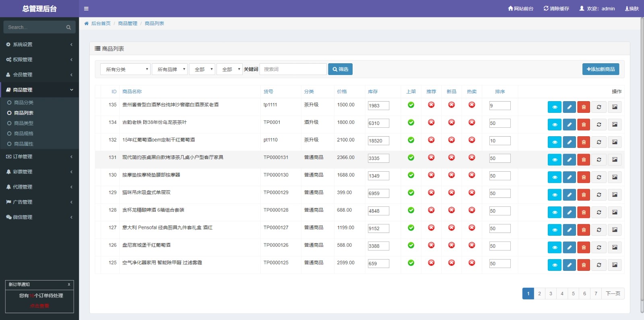Toggle 热卖 status for product 131
The width and height of the screenshot is (644, 320).
click(x=472, y=157)
